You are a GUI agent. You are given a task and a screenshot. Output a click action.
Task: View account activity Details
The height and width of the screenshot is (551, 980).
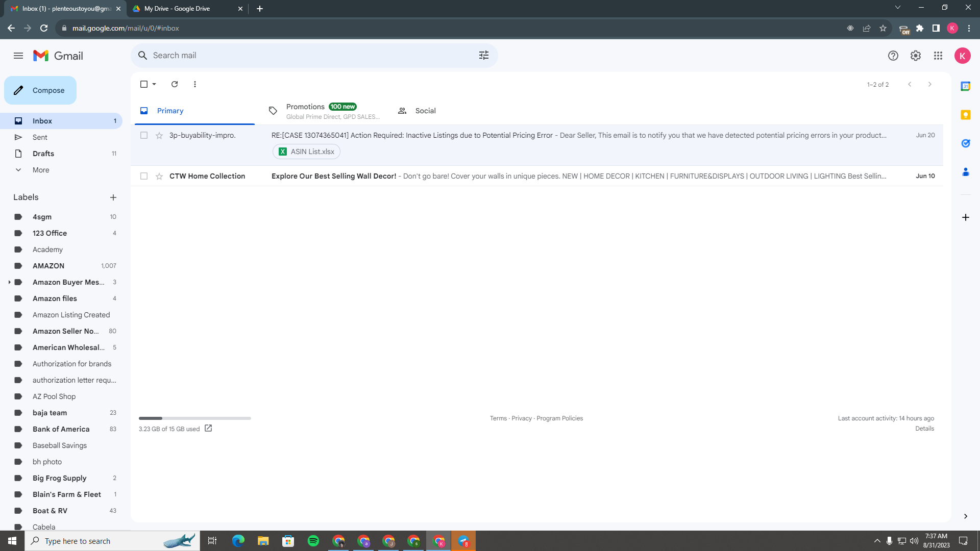tap(924, 429)
